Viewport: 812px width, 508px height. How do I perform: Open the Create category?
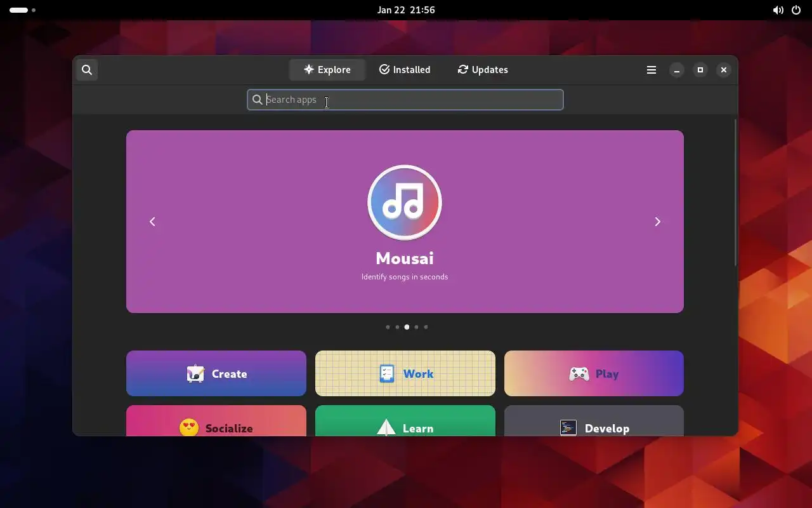pos(216,373)
